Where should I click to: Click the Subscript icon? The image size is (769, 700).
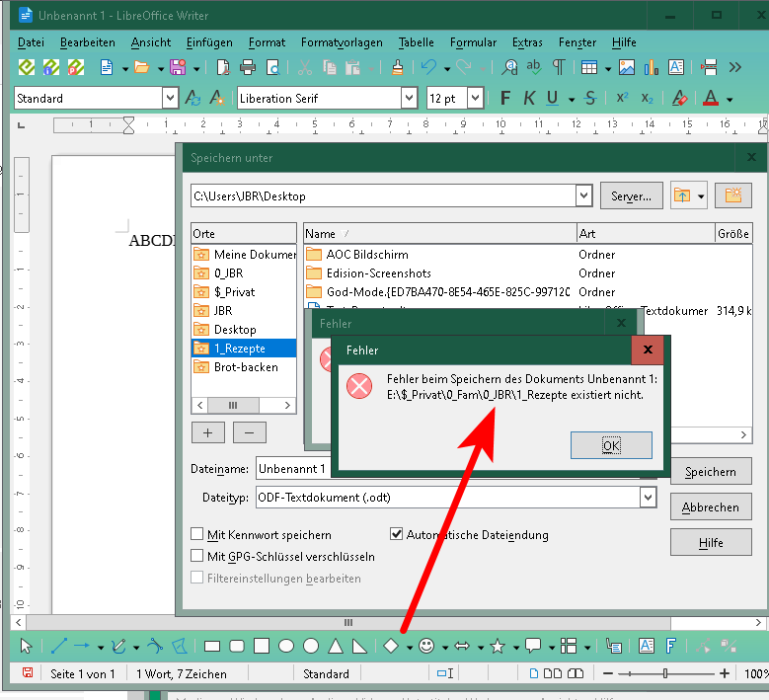click(648, 99)
